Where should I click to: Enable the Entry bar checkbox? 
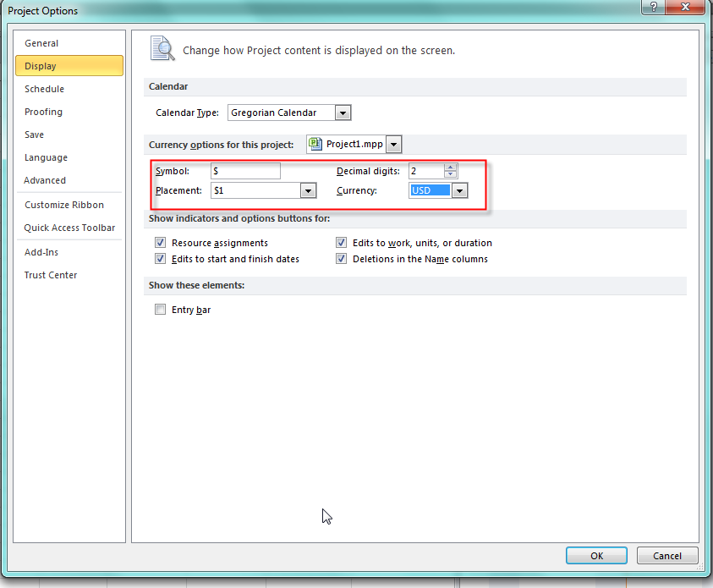tap(161, 310)
